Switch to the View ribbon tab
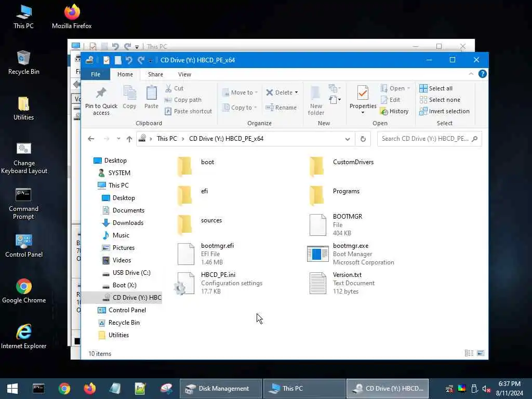 184,74
